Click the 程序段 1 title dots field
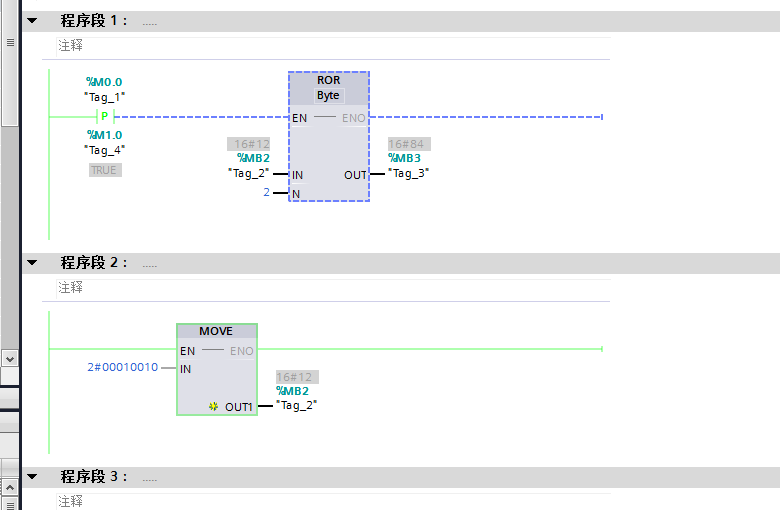The height and width of the screenshot is (510, 780). 150,22
